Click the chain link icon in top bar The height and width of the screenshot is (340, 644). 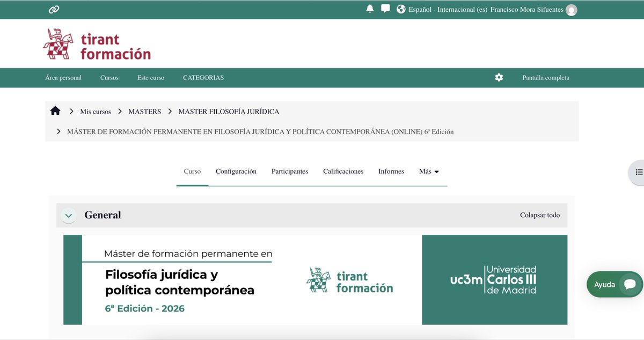pos(54,10)
